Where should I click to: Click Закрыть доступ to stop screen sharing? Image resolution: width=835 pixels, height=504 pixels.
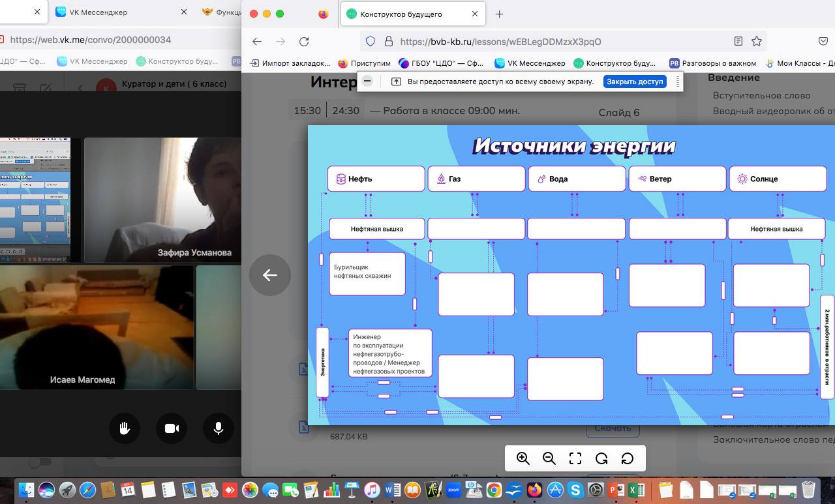pyautogui.click(x=635, y=82)
